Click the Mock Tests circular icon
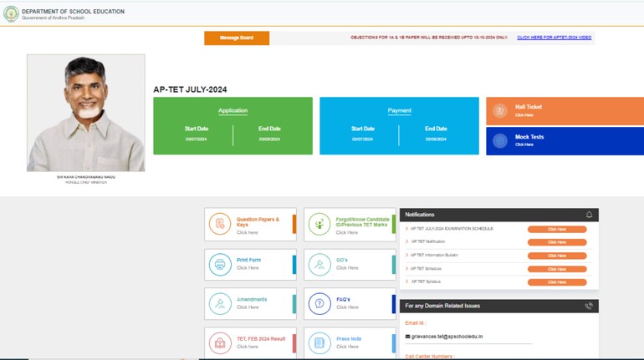The width and height of the screenshot is (644, 360). 499,141
